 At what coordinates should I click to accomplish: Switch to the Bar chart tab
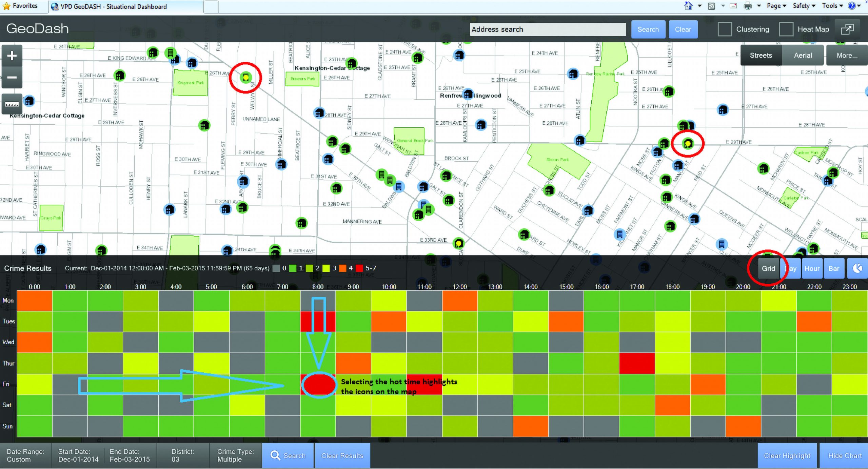(834, 268)
